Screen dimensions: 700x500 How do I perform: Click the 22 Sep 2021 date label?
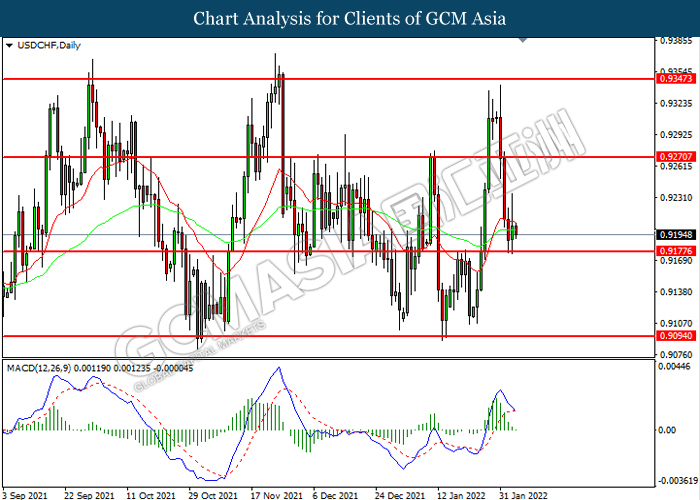89,495
